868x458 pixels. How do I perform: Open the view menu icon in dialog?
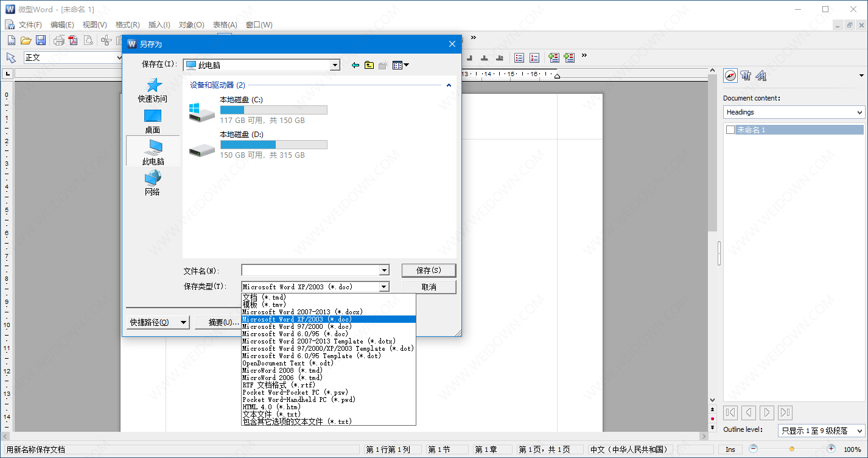401,65
